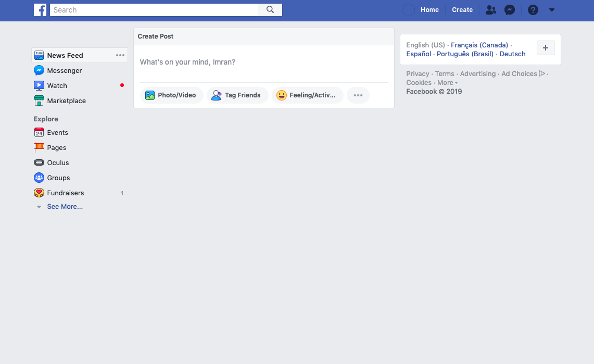Switch language to Español
The height and width of the screenshot is (364, 594).
coord(419,54)
